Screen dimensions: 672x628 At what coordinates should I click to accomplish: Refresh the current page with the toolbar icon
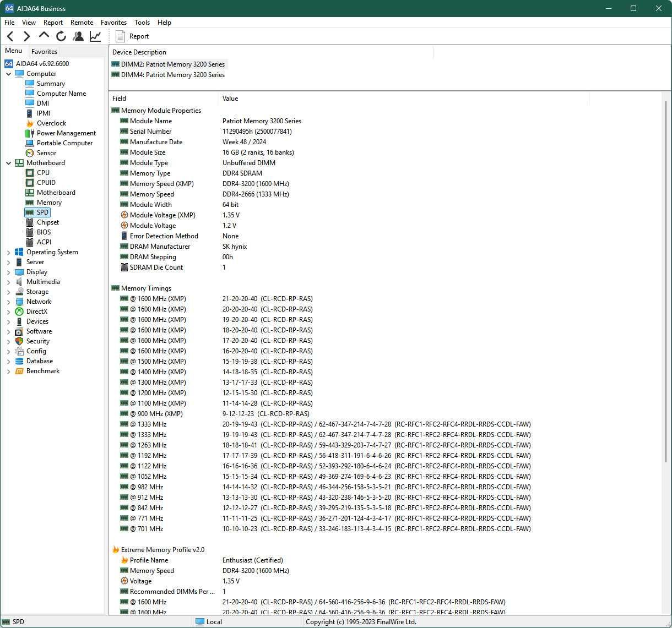tap(61, 36)
